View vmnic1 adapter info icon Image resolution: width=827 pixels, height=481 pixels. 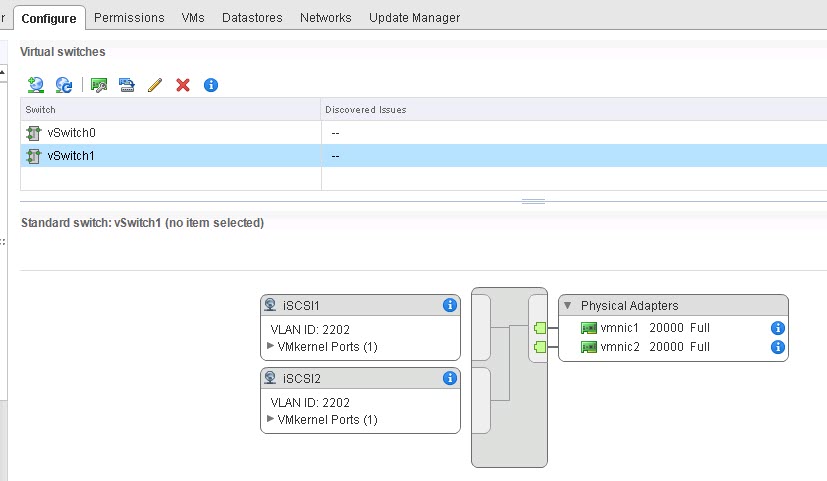pyautogui.click(x=777, y=328)
